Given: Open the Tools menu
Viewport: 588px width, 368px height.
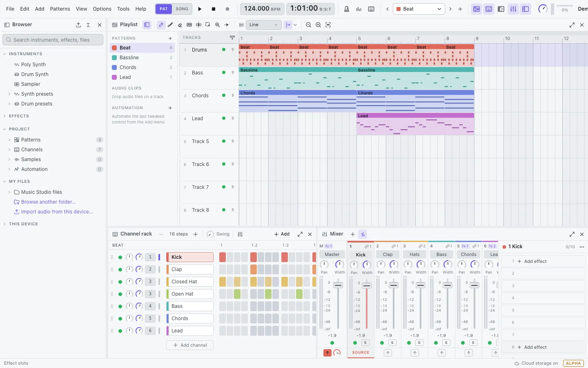Looking at the screenshot, I should [123, 9].
